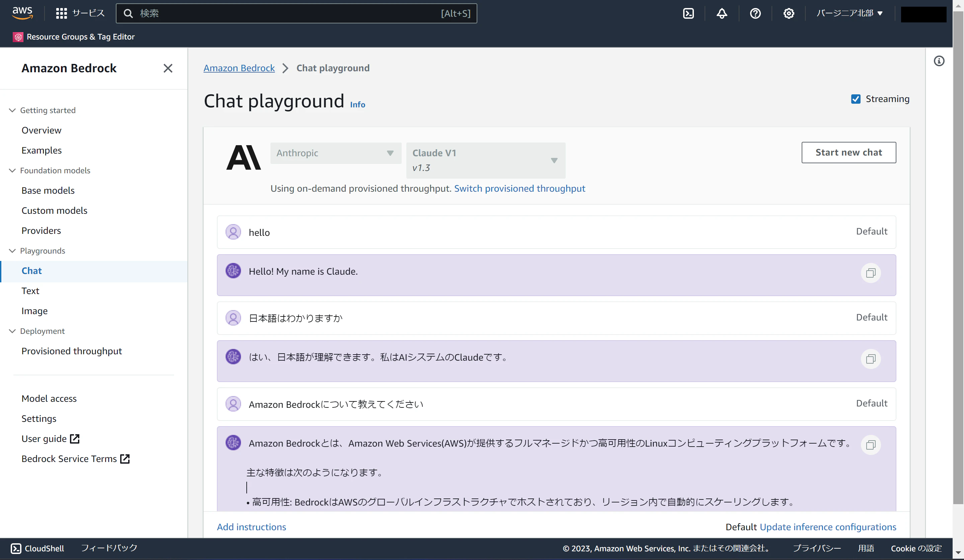The image size is (964, 560).
Task: Disable the Streaming checkbox
Action: (x=856, y=99)
